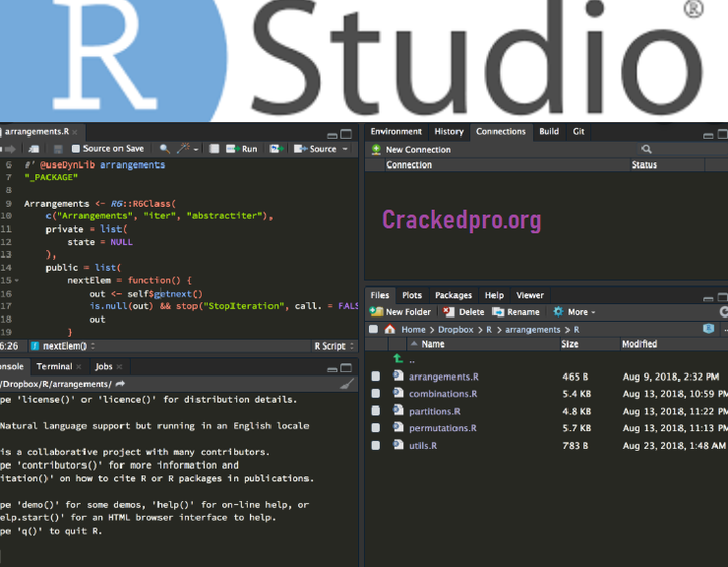Click the R project cube icon in Files pane

pos(708,329)
